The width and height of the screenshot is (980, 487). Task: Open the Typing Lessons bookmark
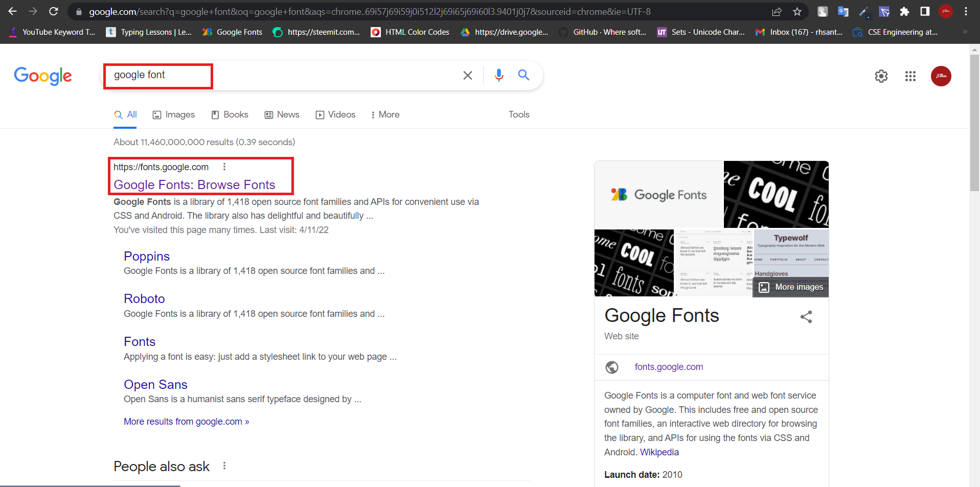[149, 32]
